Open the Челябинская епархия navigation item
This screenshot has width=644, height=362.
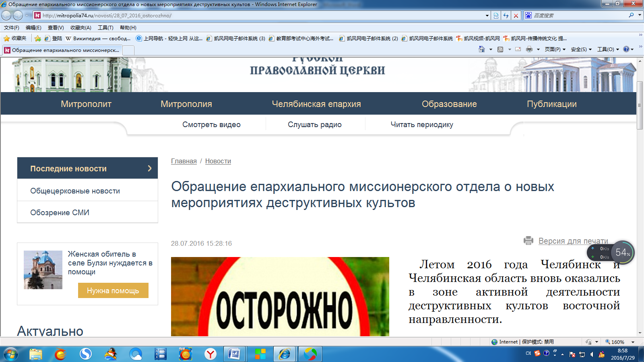click(316, 104)
